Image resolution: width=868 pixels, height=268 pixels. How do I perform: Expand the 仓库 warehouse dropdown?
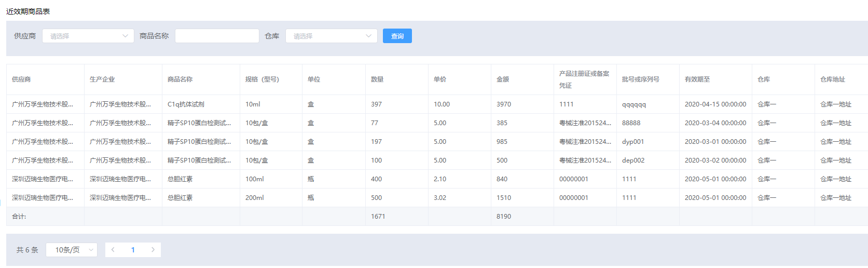click(331, 36)
